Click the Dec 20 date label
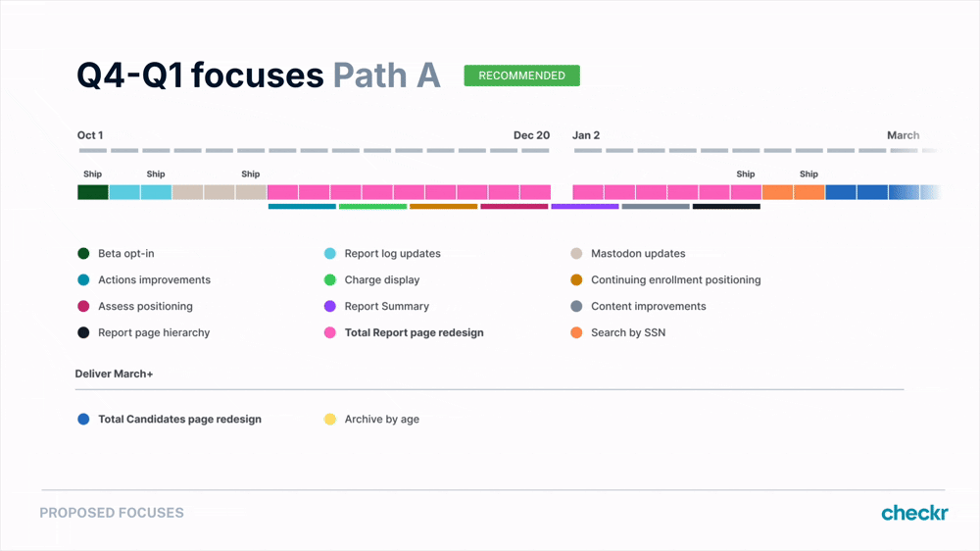This screenshot has height=551, width=980. point(531,135)
